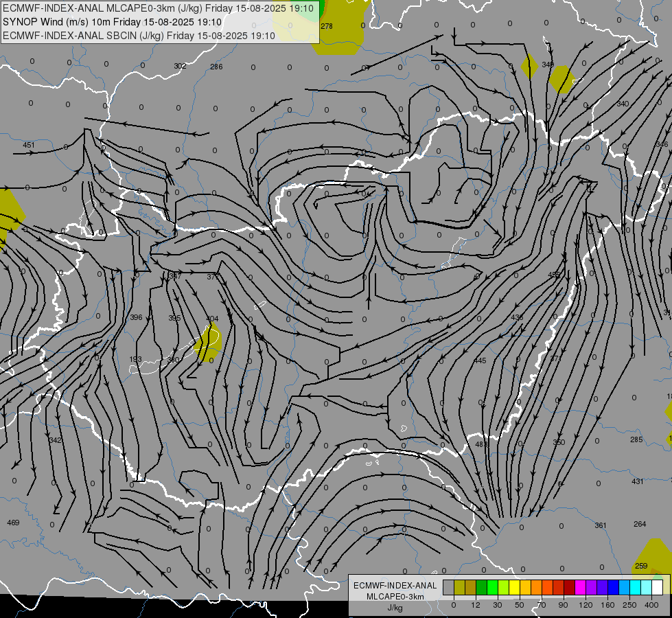Click the legend title ECMWF-INDEX-ANAL
Screen dimensions: 672x618
click(395, 586)
